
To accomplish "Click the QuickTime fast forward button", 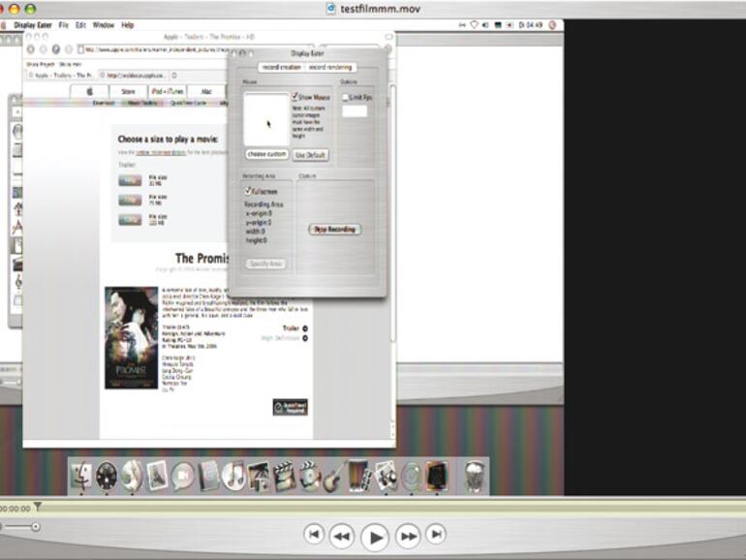I will (x=408, y=536).
